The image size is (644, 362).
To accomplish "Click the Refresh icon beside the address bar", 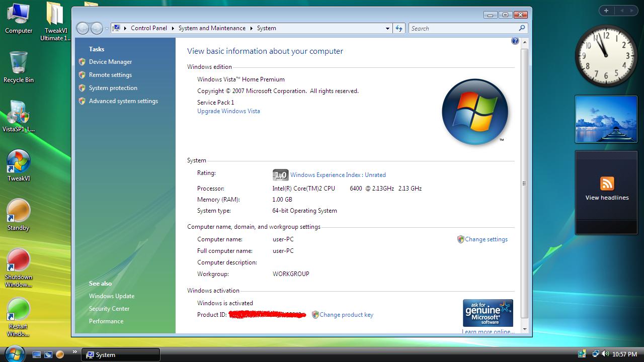I will [399, 28].
